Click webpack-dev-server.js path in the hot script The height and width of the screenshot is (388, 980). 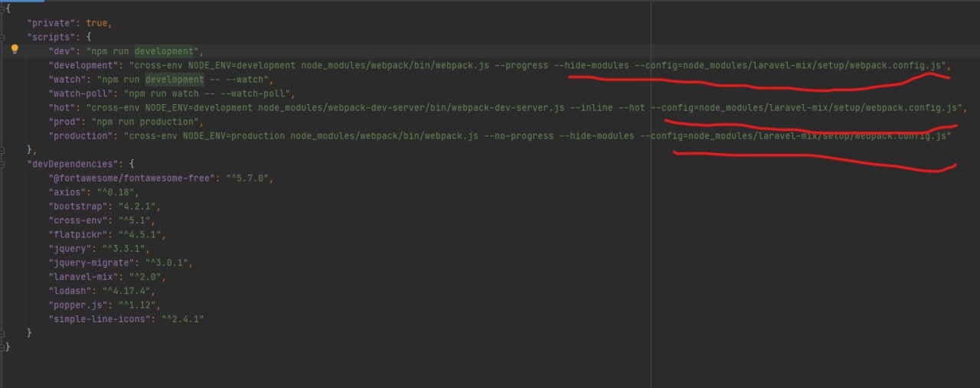(x=411, y=108)
